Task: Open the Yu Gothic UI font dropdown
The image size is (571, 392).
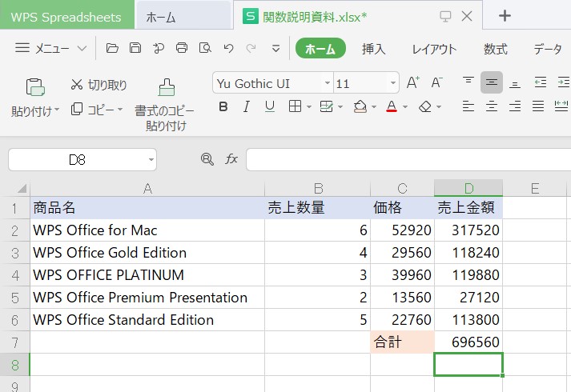Action: click(328, 83)
